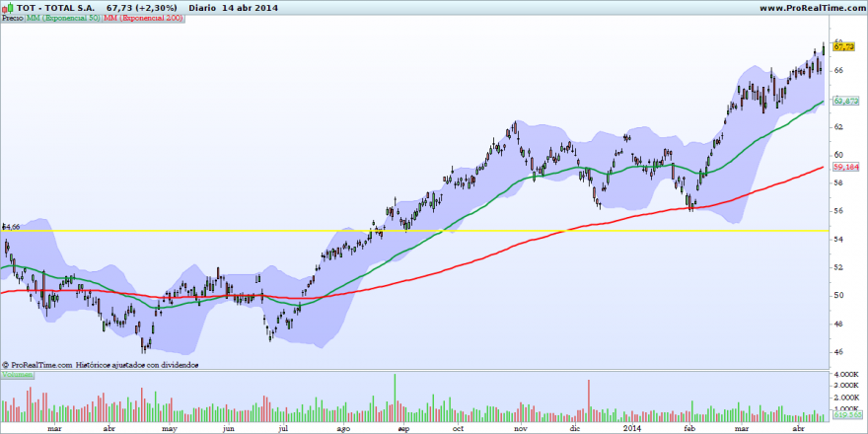Screen dimensions: 868x434
Task: Click the 'oct' label on the time axis
Action: (x=458, y=428)
